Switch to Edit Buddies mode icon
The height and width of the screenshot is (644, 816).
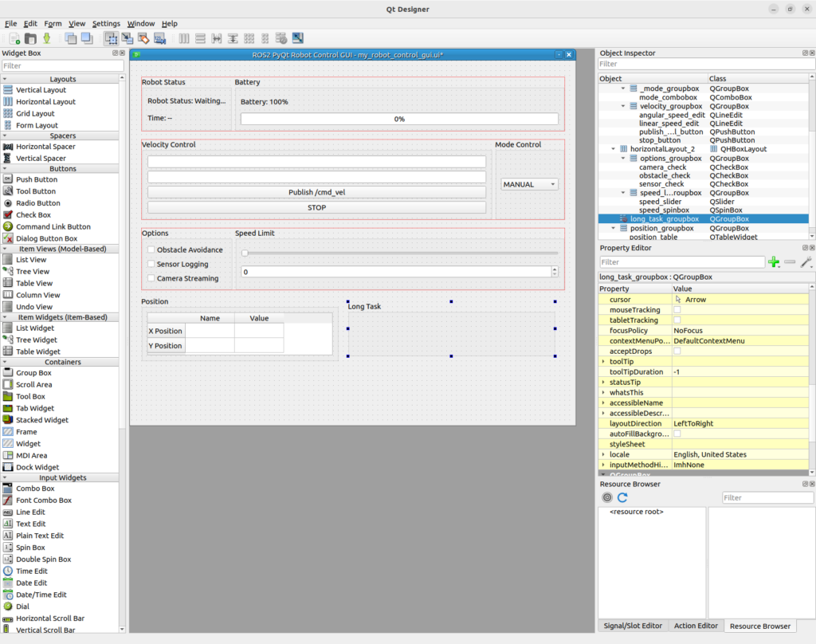tap(143, 38)
